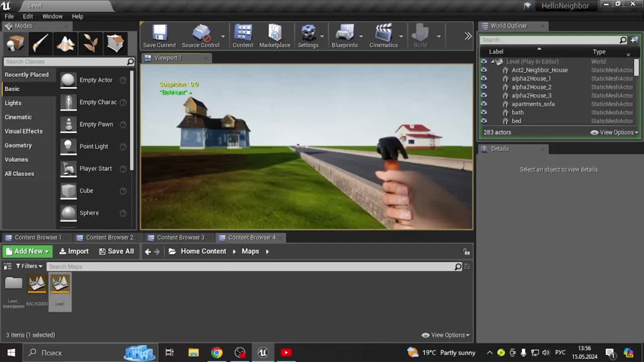Toggle visibility of alpha2House_2
The image size is (644, 362).
484,87
